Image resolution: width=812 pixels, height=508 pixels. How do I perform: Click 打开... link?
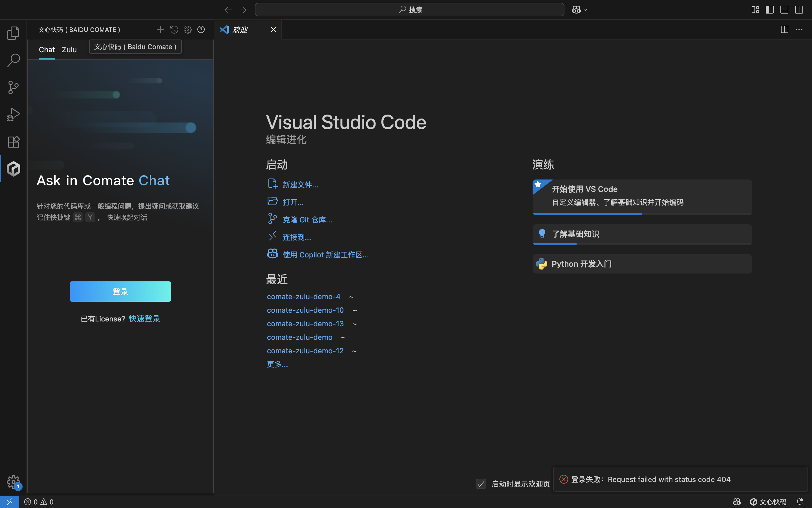[x=293, y=202]
